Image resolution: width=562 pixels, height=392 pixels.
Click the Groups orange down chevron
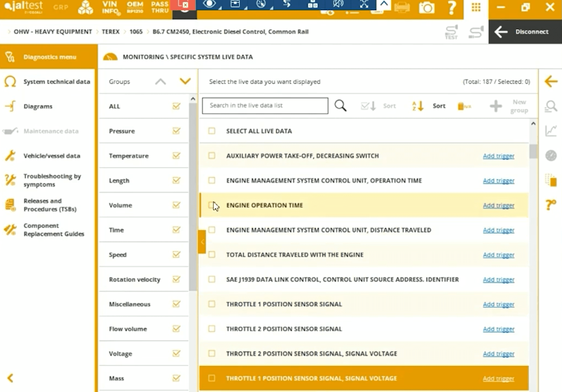(x=185, y=81)
